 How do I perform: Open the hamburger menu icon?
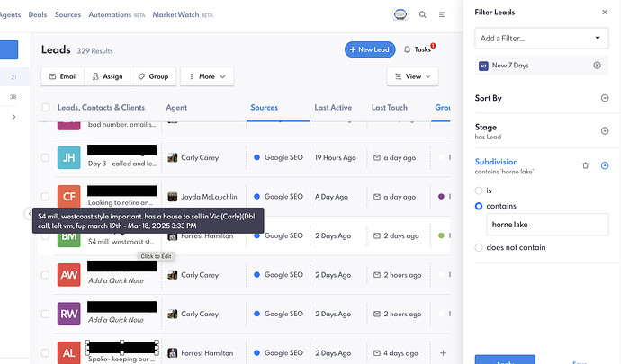(442, 14)
